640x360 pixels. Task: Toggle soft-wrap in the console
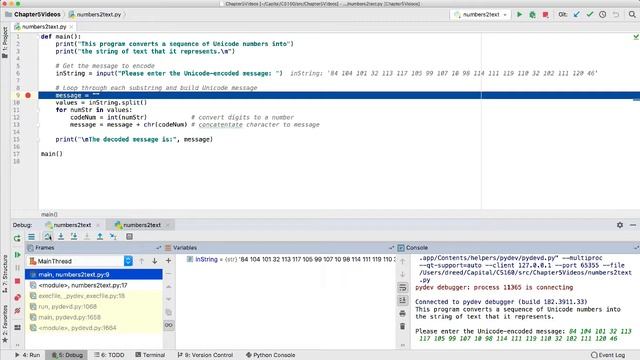pos(402,288)
